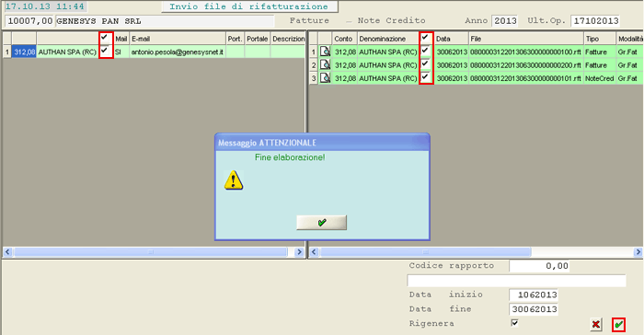Open file preview icon in row 1
The width and height of the screenshot is (644, 335).
click(x=325, y=52)
